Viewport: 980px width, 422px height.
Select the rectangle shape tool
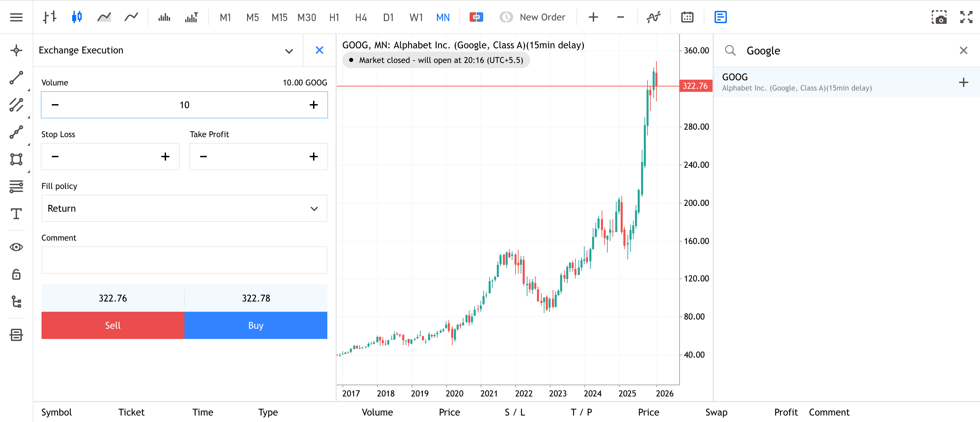[16, 159]
